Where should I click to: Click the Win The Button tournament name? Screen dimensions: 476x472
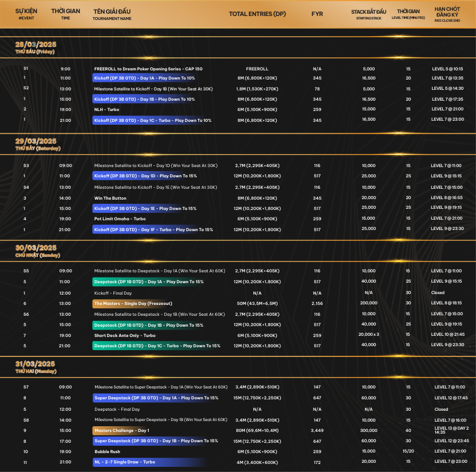click(x=110, y=198)
